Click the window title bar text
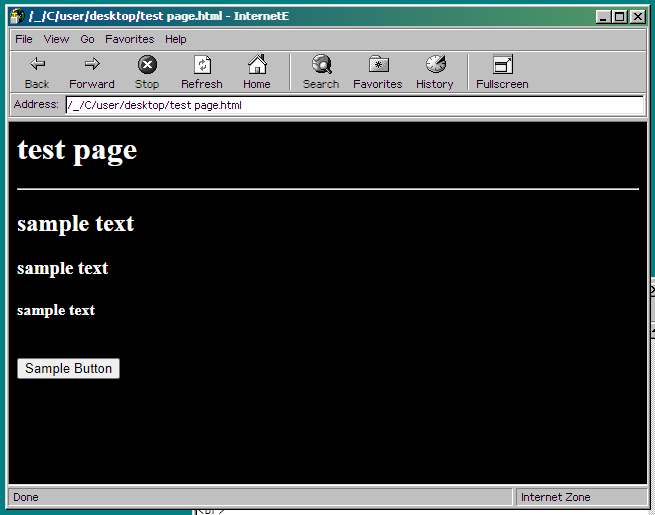The width and height of the screenshot is (655, 515). [159, 16]
